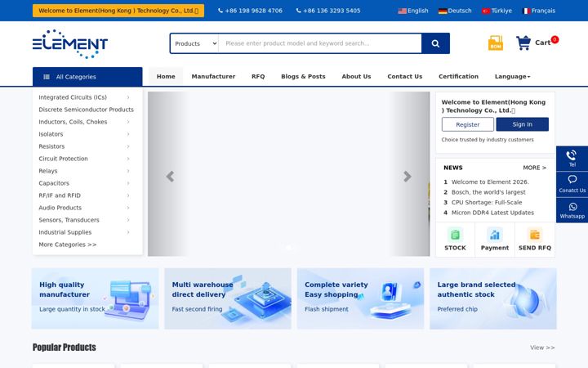
Task: Open the orange BOM upload icon
Action: (x=496, y=43)
